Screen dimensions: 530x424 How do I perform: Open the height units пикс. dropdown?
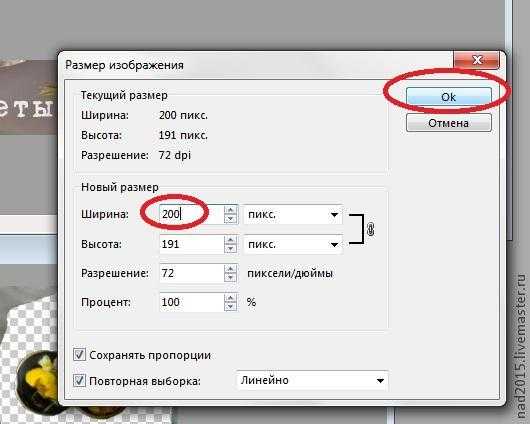(293, 244)
